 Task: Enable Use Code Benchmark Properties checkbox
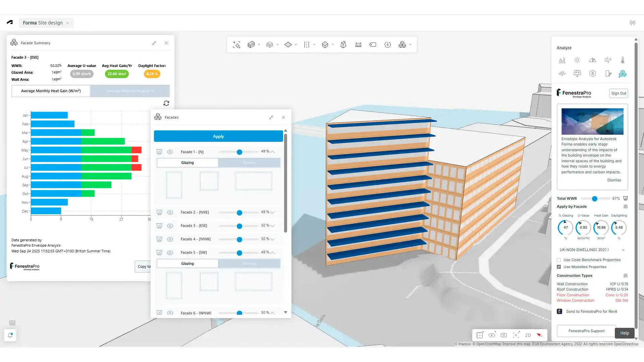(559, 260)
